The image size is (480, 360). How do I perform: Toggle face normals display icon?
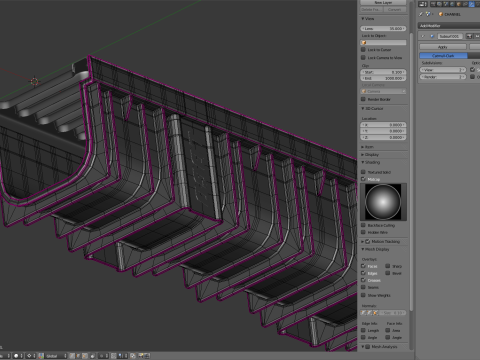click(376, 313)
